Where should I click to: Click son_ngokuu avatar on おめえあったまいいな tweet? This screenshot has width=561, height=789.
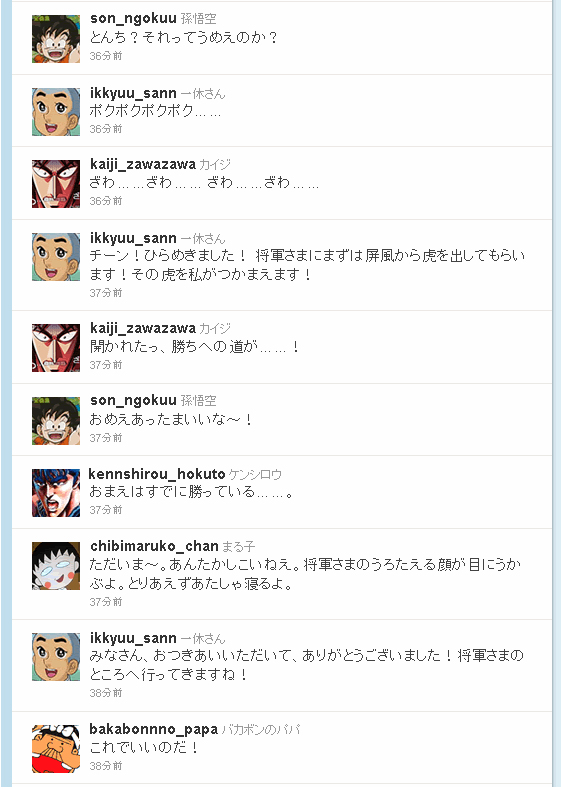point(56,421)
